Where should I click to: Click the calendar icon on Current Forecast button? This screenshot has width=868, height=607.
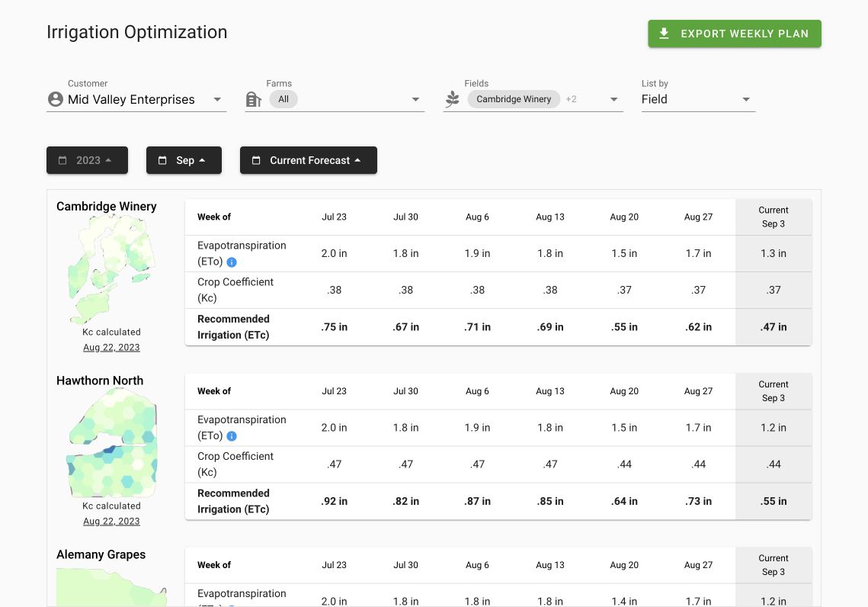pos(256,160)
